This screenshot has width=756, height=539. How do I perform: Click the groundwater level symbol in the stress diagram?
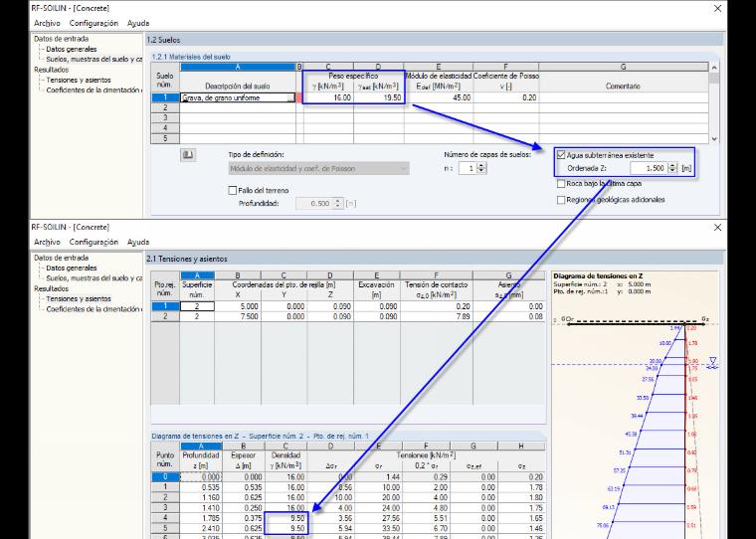coord(712,363)
